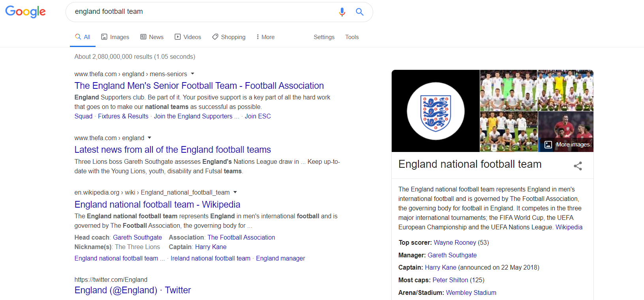
Task: Open the More search categories menu
Action: coord(265,37)
